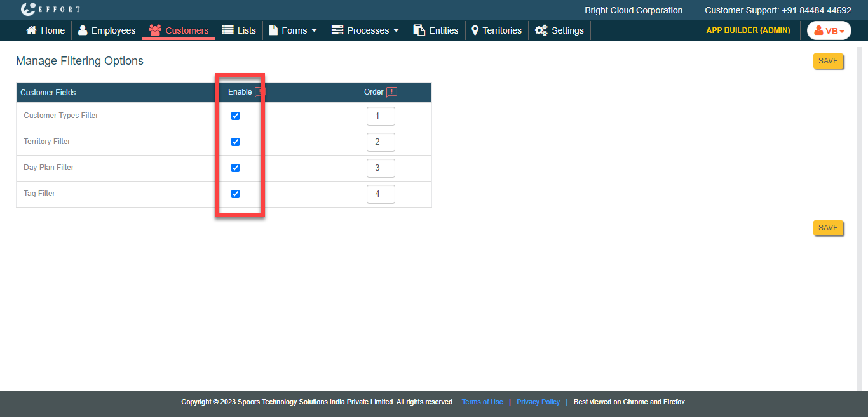Click the Home house icon
868x417 pixels.
[x=31, y=30]
